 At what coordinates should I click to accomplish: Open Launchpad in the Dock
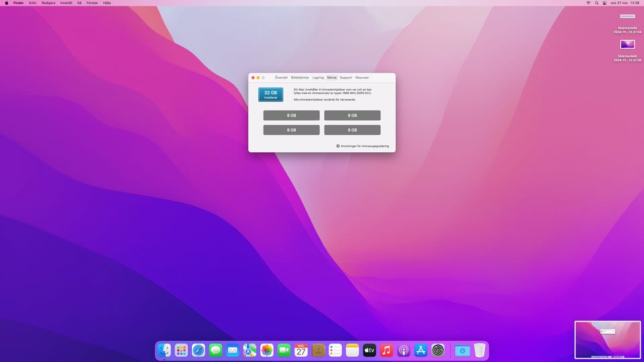coord(181,350)
